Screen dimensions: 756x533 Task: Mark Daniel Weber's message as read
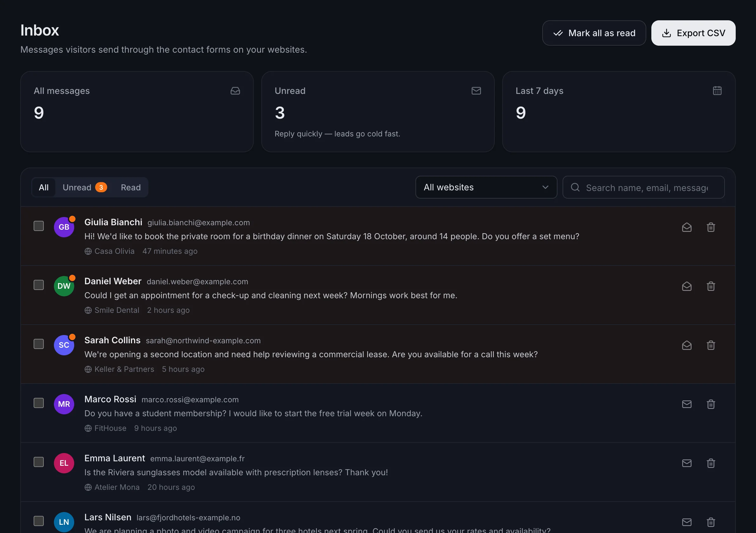(x=687, y=286)
